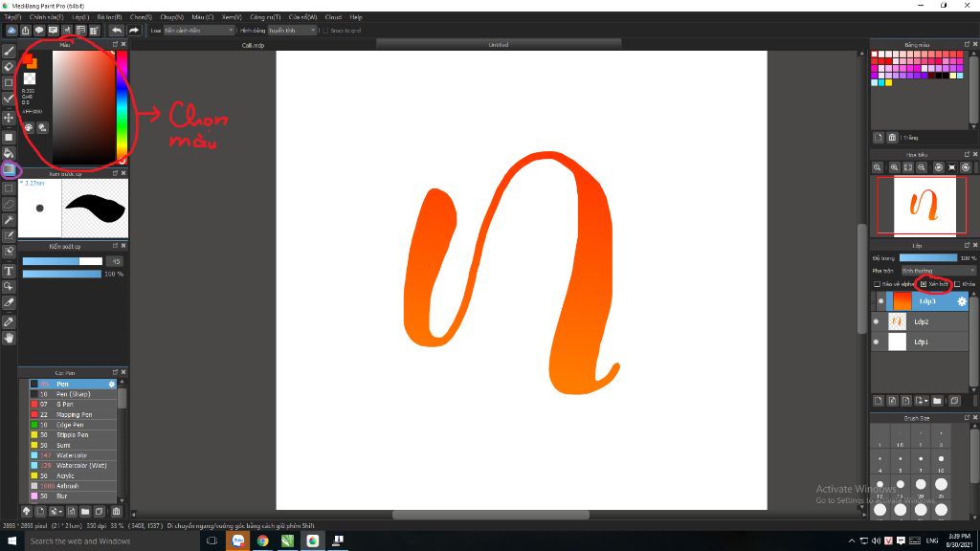Open settings gear for Pen brush

(x=112, y=385)
